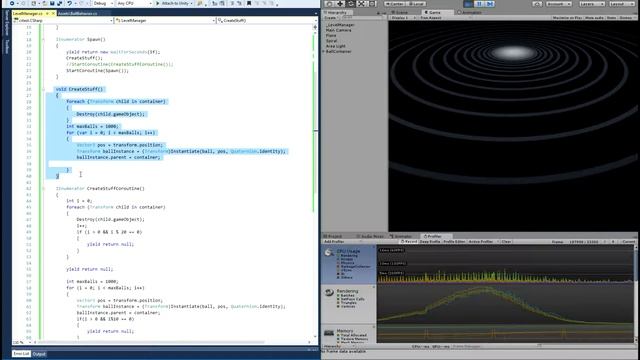The height and width of the screenshot is (360, 640).
Task: Select Unity's Rect transform tool
Action: point(372,4)
